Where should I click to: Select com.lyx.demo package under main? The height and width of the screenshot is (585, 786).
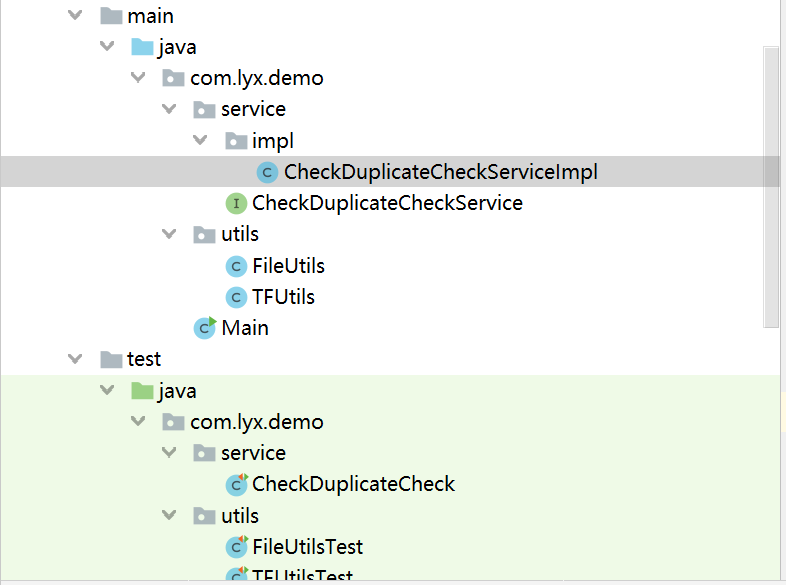pyautogui.click(x=256, y=78)
